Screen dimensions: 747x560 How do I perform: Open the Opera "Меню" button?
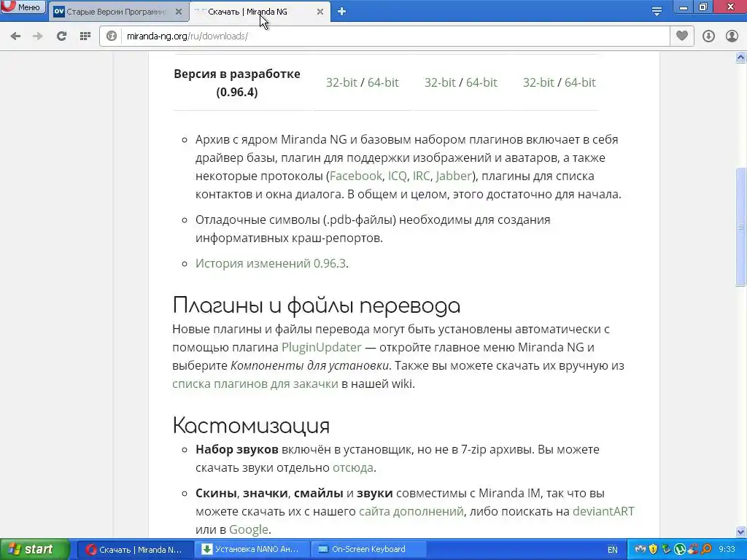coord(23,7)
